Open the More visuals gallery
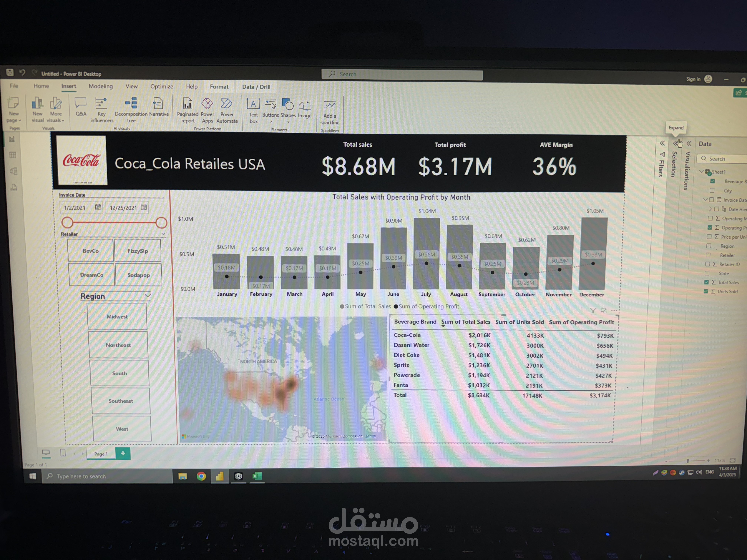The width and height of the screenshot is (747, 560). pos(55,110)
